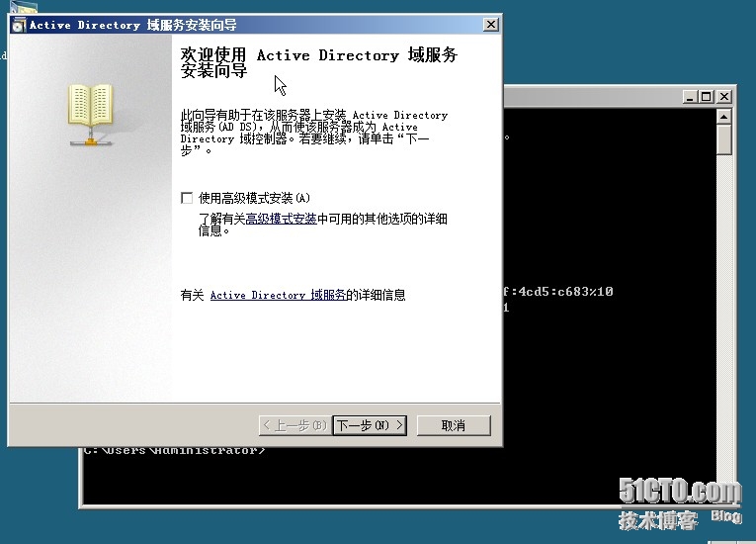
Task: Click the wizard title bar icon
Action: [x=19, y=25]
